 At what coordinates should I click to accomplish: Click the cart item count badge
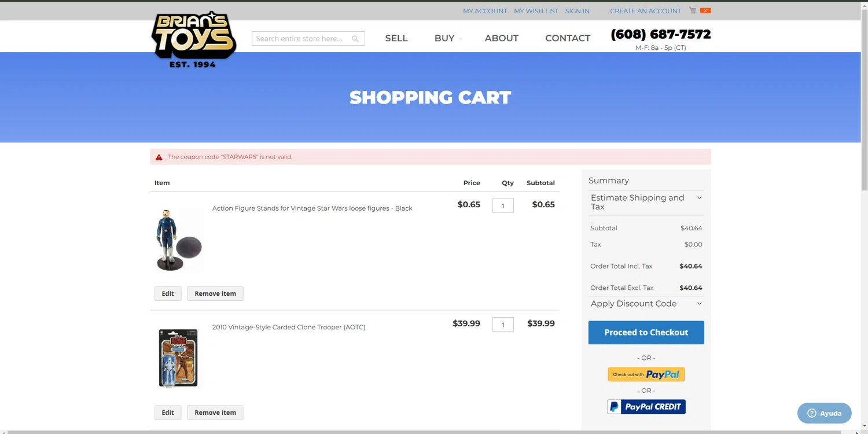[705, 10]
